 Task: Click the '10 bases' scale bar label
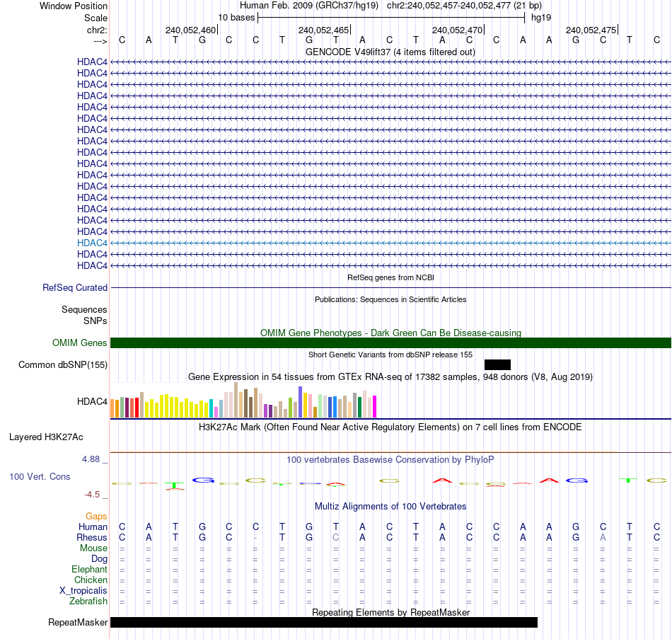(236, 18)
